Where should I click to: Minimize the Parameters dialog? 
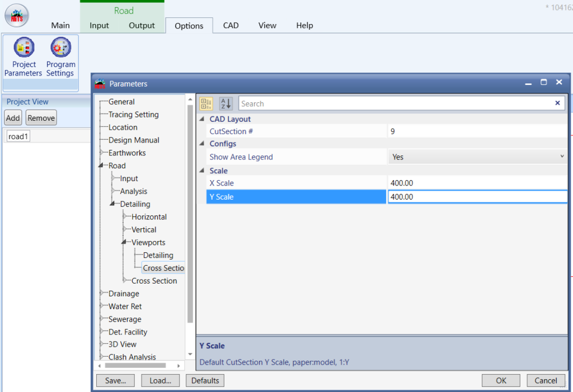528,83
